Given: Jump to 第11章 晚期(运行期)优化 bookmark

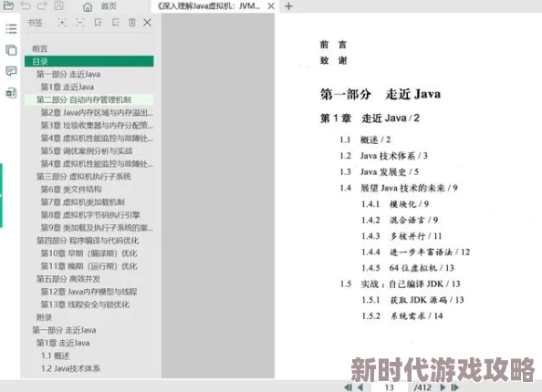Looking at the screenshot, I should pyautogui.click(x=89, y=266).
